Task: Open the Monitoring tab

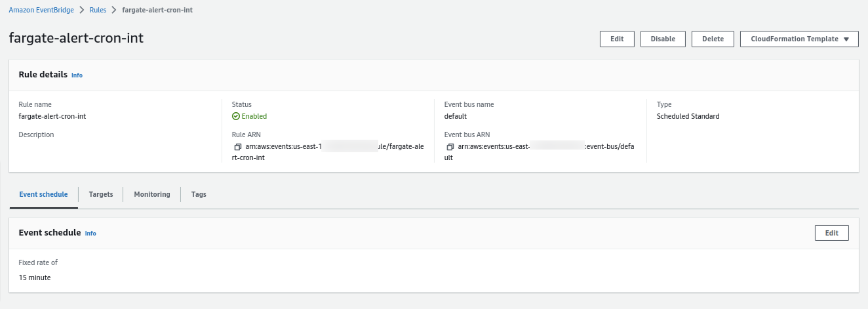Action: tap(151, 195)
